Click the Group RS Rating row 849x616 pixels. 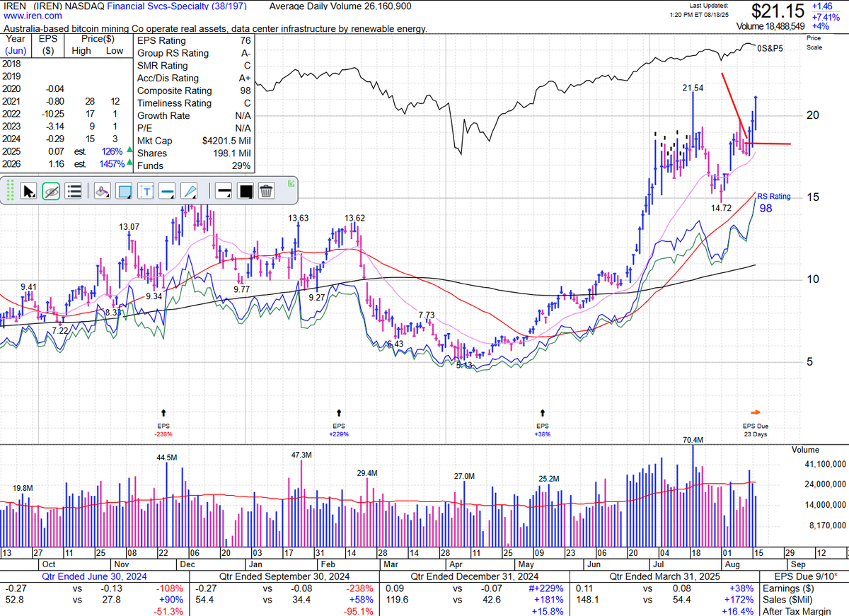[193, 53]
